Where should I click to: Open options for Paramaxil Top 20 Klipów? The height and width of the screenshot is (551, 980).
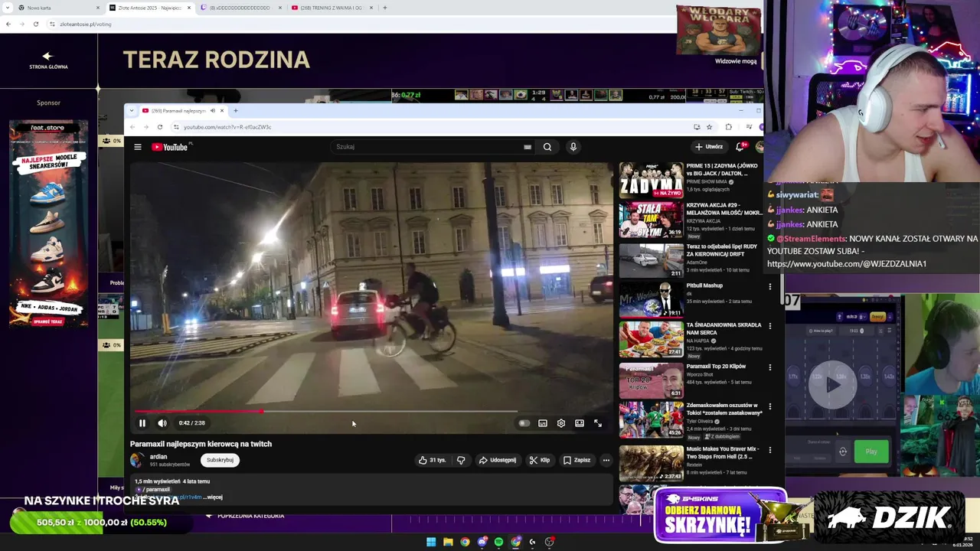[x=770, y=367]
